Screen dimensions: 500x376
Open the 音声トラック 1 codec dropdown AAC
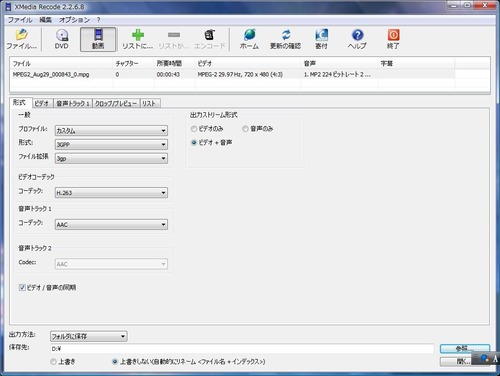[111, 224]
